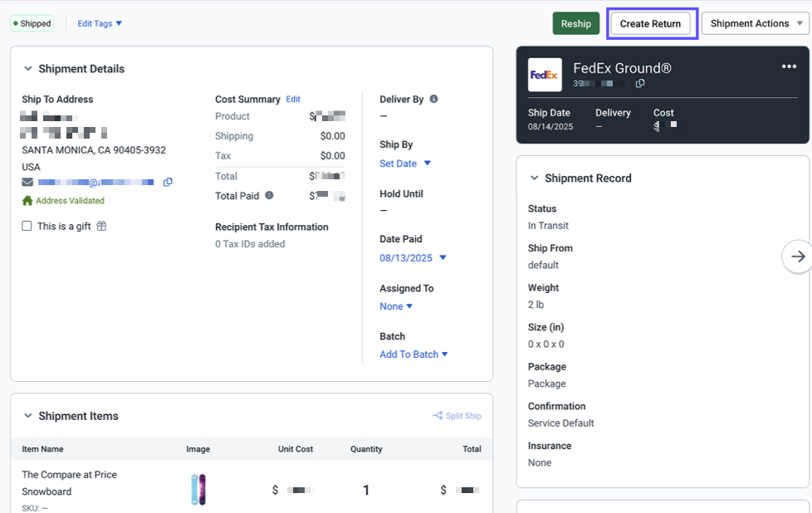Click the Deliver By info icon
The height and width of the screenshot is (513, 812).
[433, 100]
